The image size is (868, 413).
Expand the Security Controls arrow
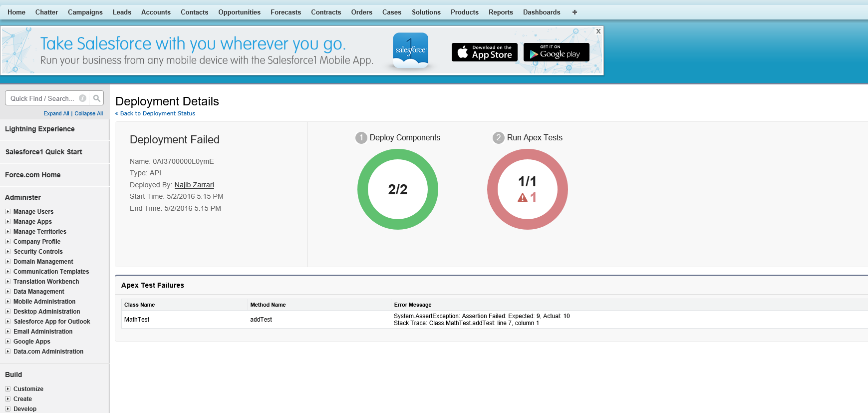point(7,252)
